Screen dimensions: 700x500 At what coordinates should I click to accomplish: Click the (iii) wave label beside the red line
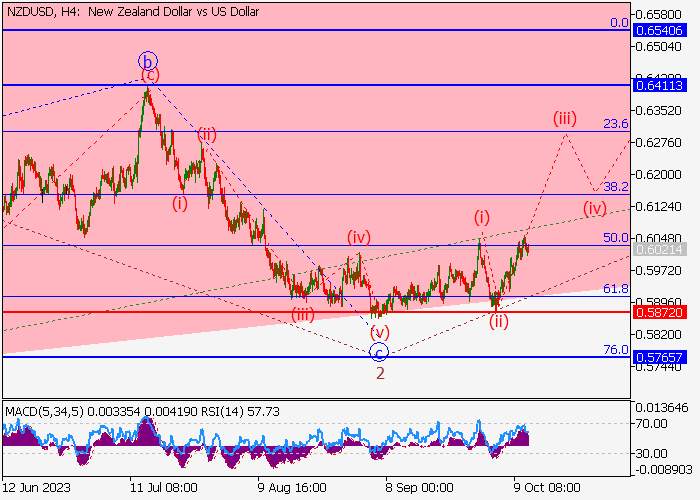(303, 315)
